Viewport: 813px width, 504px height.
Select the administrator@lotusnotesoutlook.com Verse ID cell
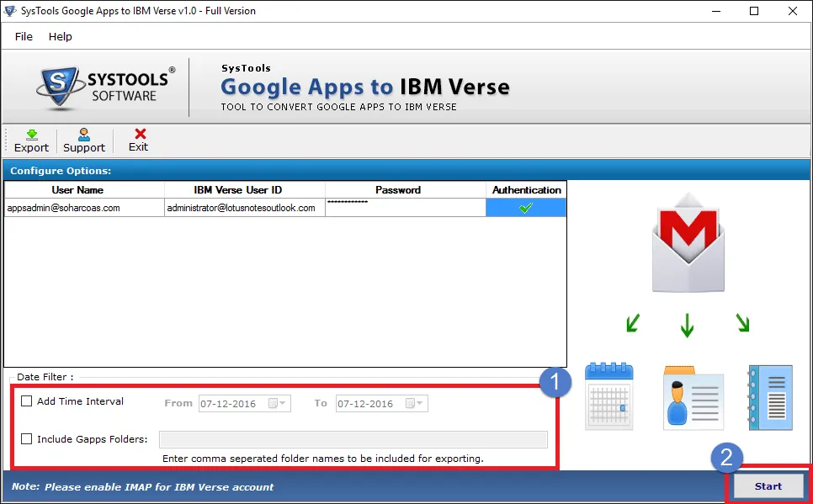245,208
